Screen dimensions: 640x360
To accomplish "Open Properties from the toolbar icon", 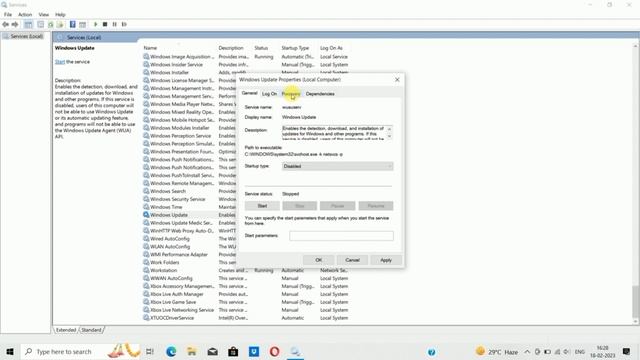I will point(40,24).
